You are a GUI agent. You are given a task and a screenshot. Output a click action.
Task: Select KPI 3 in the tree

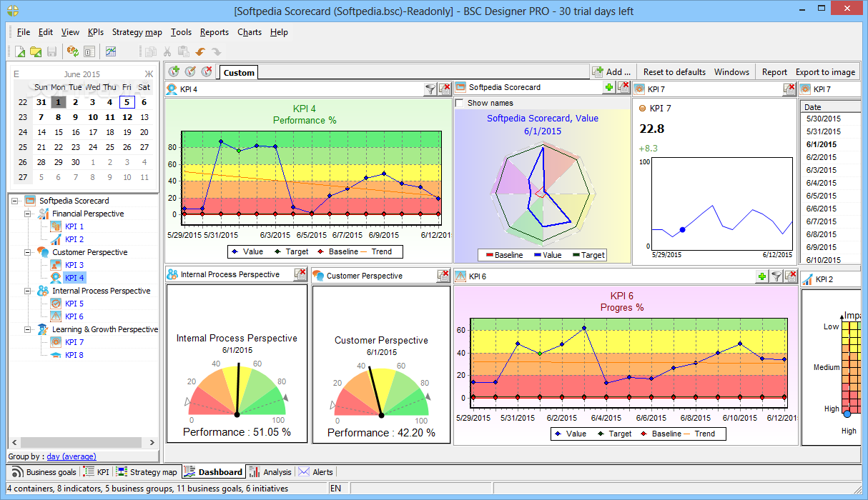(74, 265)
